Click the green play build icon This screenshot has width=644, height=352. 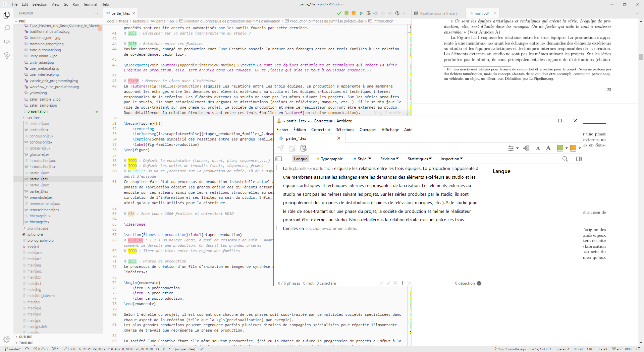(361, 13)
